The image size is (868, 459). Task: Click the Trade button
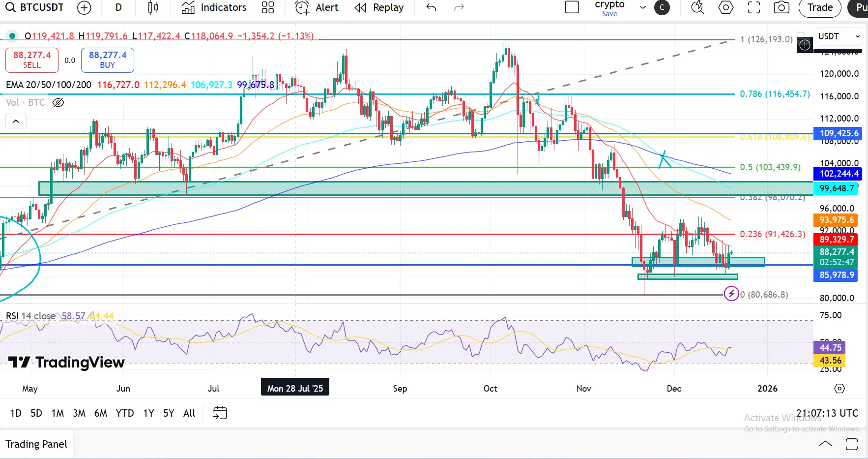click(820, 7)
